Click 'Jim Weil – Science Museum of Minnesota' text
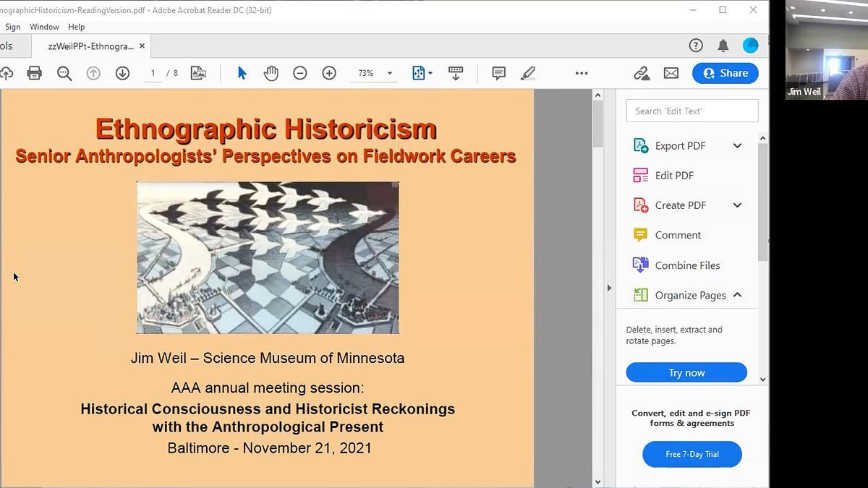The width and height of the screenshot is (868, 488). tap(268, 358)
